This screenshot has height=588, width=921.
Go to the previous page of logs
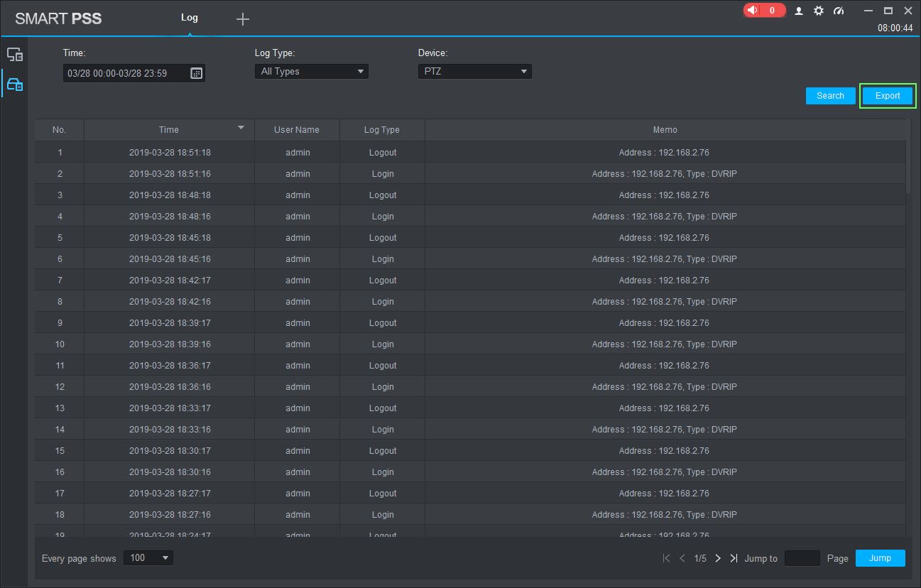682,558
